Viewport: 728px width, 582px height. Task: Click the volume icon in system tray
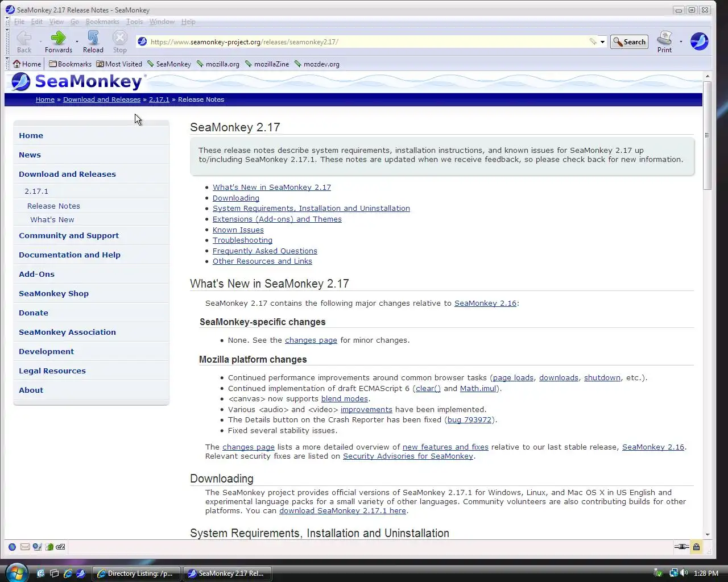click(x=684, y=573)
